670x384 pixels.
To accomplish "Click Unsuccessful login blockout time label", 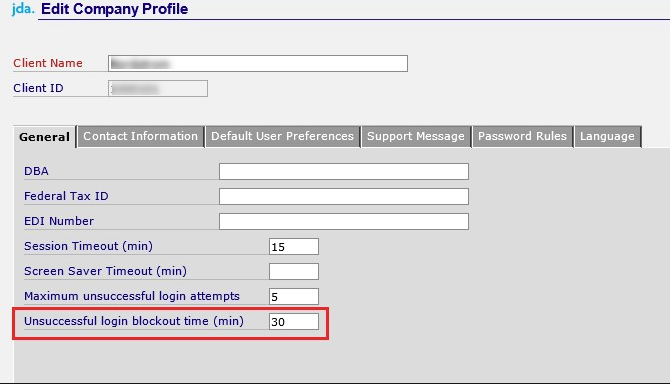I will click(134, 321).
